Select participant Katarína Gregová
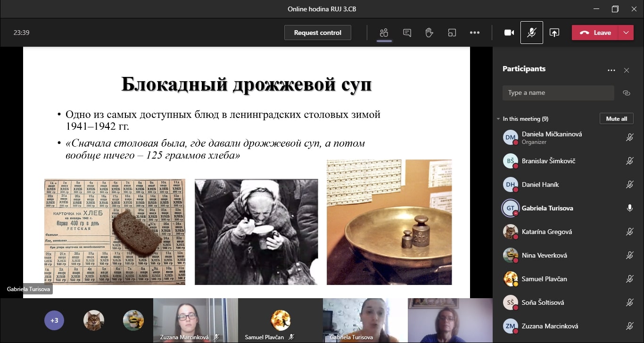 point(568,232)
